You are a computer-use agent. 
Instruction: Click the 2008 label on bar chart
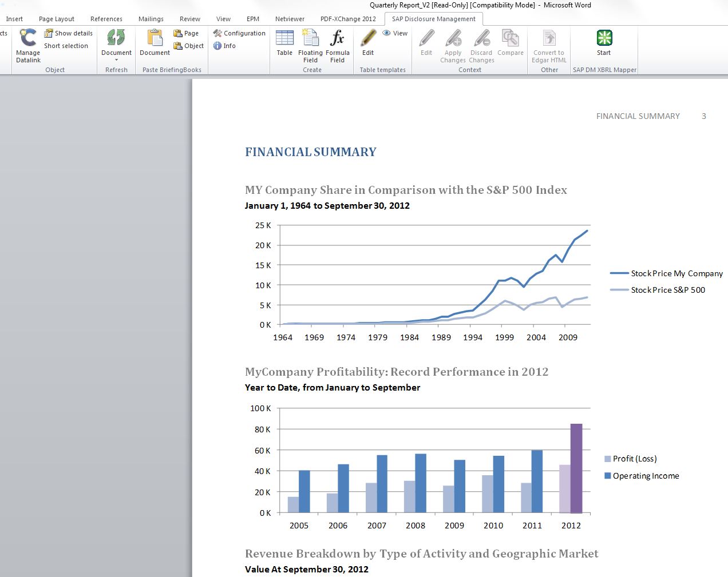click(x=416, y=526)
